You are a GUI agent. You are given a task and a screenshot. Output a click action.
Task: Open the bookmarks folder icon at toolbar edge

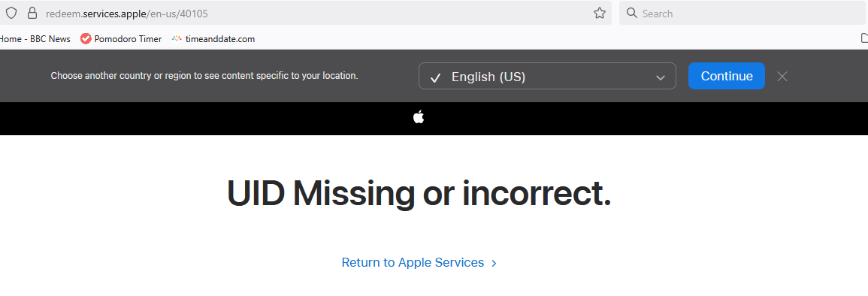tap(863, 38)
